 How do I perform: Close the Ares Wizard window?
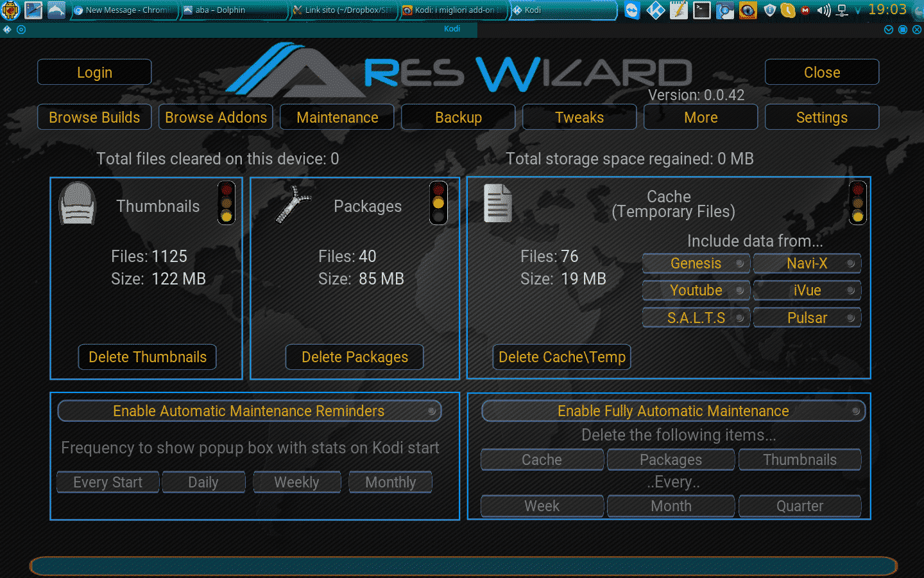[822, 72]
